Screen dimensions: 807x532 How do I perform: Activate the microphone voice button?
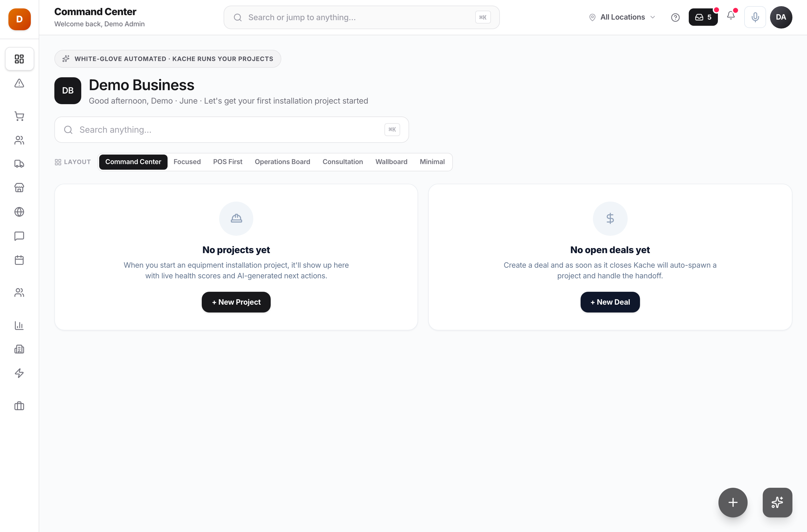755,17
